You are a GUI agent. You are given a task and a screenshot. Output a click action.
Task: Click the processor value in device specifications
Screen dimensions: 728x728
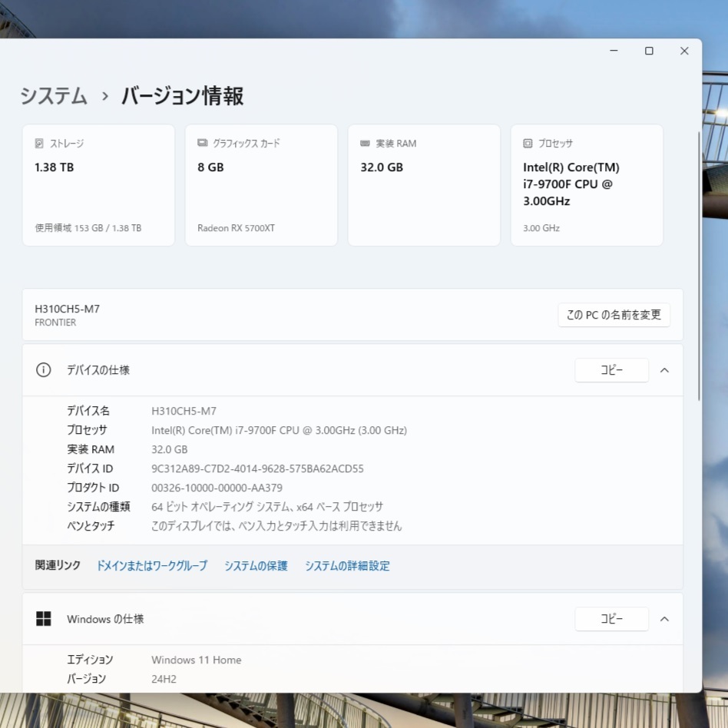coord(279,430)
